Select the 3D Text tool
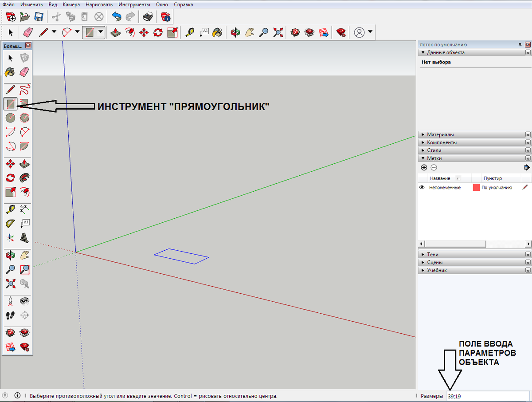Image resolution: width=532 pixels, height=402 pixels. point(24,237)
